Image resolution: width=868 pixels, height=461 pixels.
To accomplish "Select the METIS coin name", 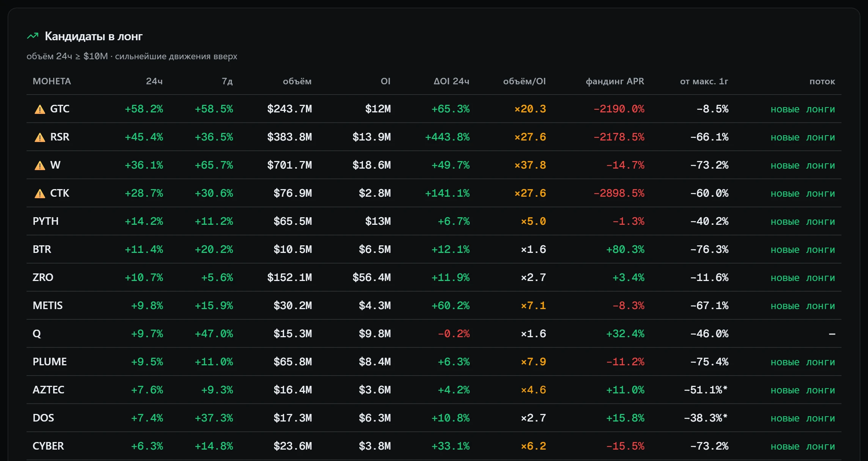I will 47,306.
